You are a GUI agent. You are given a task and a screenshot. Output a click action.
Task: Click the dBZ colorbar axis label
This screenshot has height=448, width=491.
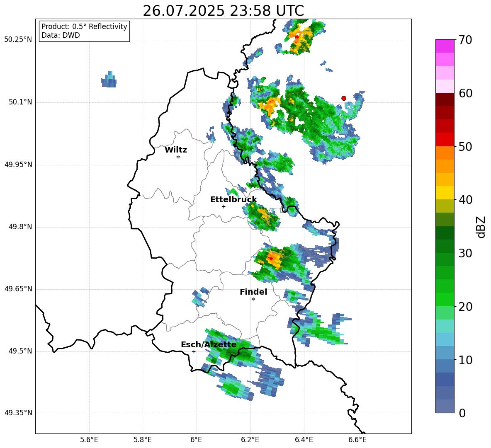[481, 227]
